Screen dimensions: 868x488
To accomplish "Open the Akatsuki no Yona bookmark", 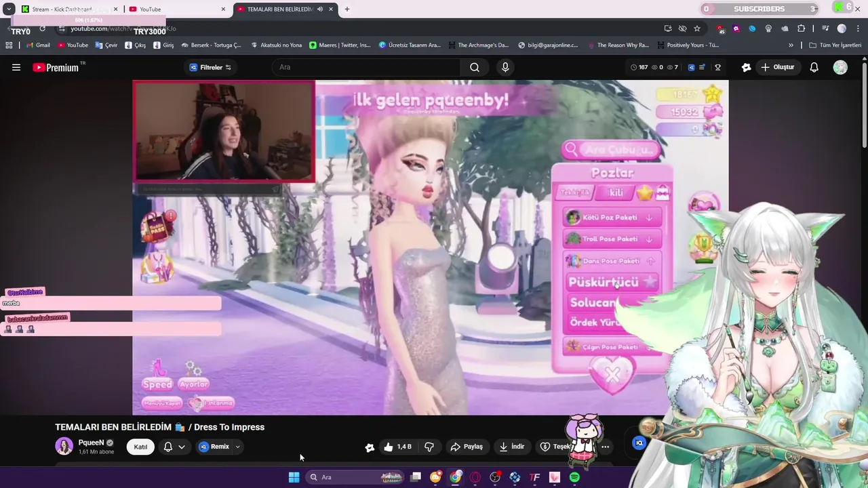I will (x=277, y=45).
